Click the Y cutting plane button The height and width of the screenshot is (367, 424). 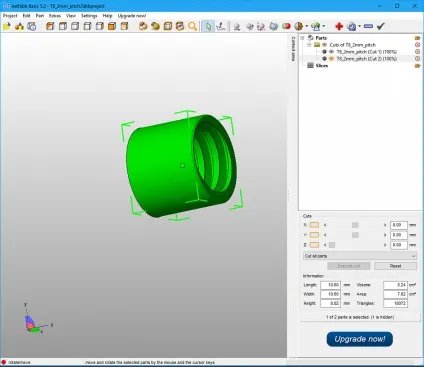pyautogui.click(x=314, y=235)
